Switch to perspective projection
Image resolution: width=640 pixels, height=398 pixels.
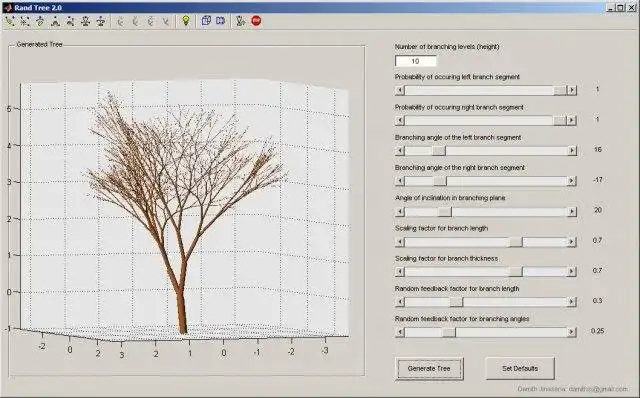click(221, 20)
